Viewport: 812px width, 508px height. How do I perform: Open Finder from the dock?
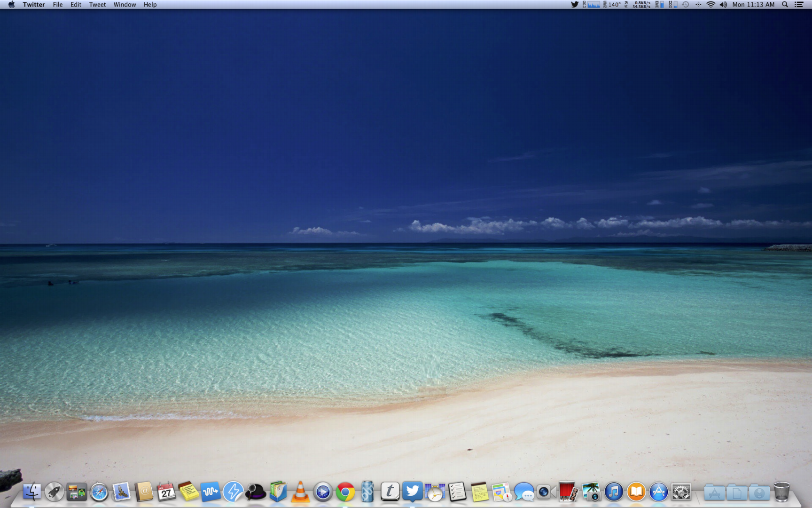point(31,492)
